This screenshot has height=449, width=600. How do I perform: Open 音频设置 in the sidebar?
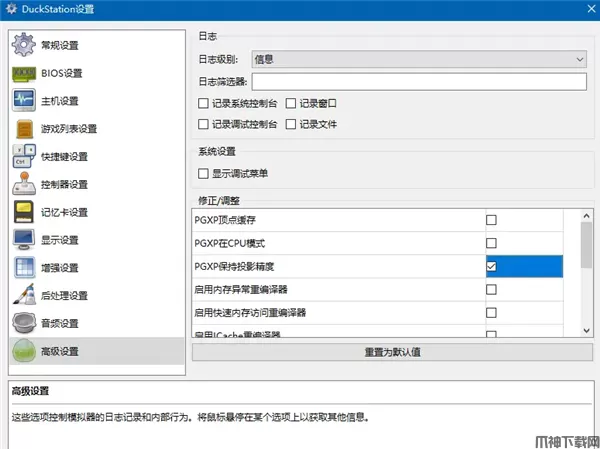coord(97,323)
